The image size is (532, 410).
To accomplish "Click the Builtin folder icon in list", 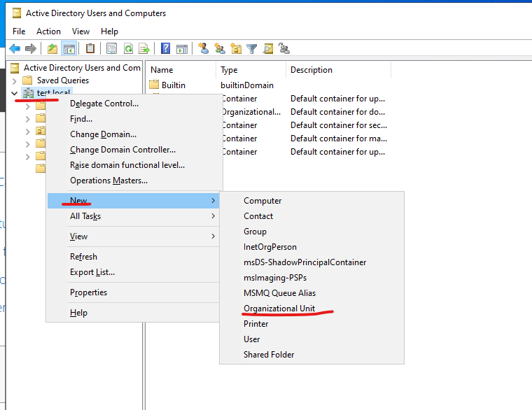I will pos(154,85).
